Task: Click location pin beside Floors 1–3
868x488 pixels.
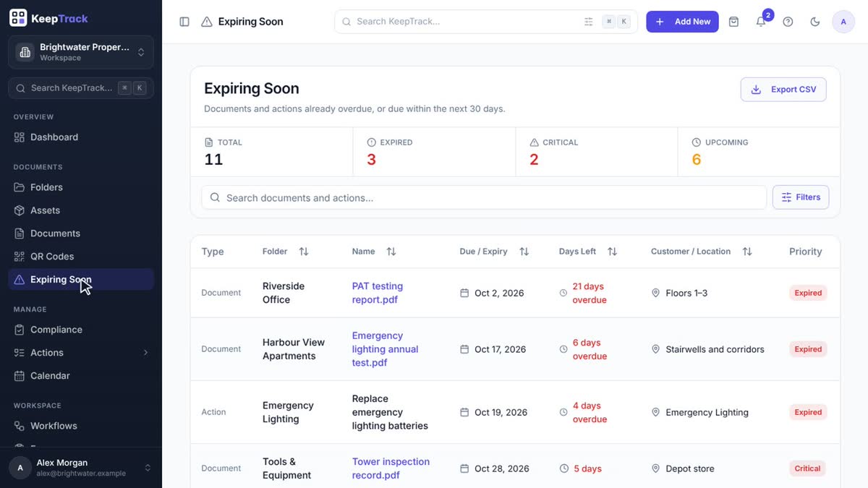Action: click(x=656, y=293)
